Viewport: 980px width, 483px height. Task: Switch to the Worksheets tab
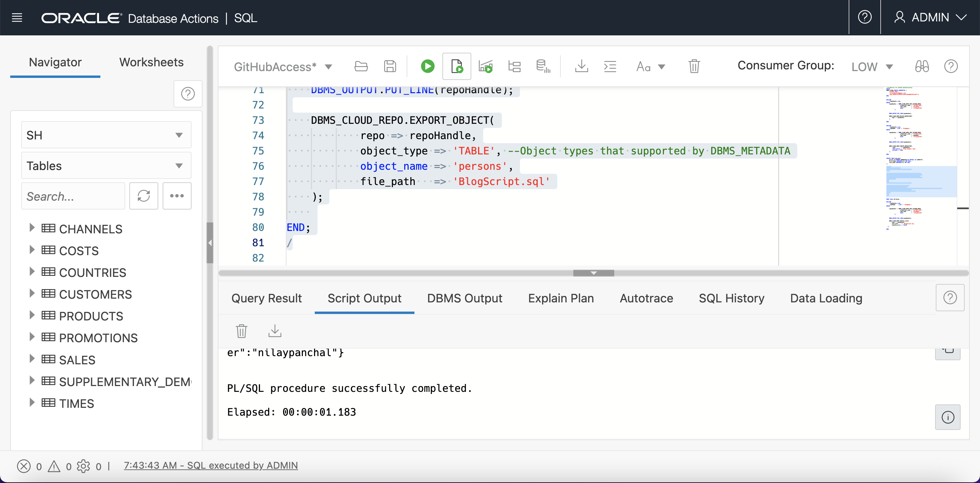[151, 62]
